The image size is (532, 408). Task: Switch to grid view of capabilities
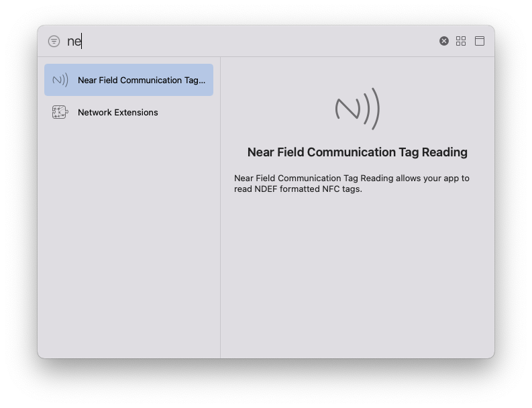461,41
